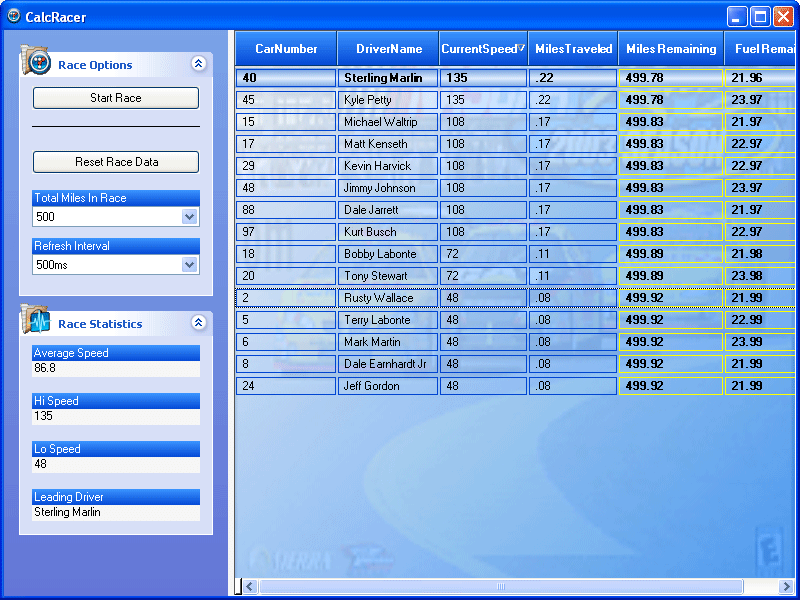Click the CalcRacer title bar icon
The image size is (800, 600).
[14, 16]
